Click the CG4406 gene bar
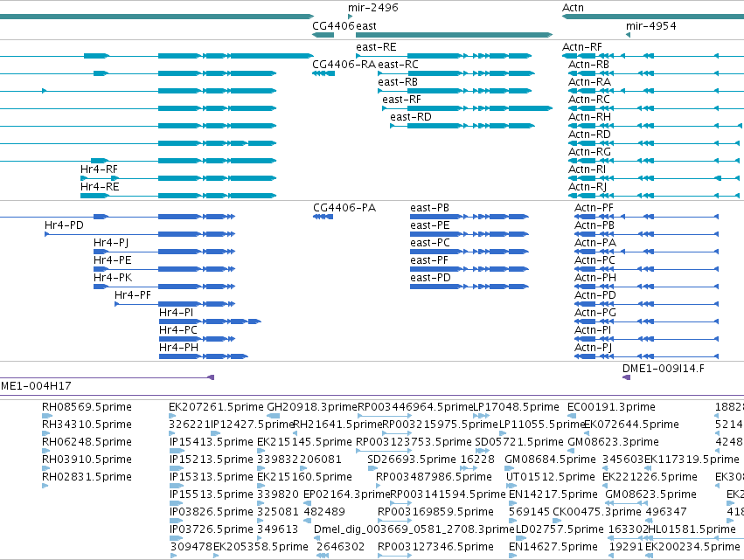 pyautogui.click(x=323, y=35)
